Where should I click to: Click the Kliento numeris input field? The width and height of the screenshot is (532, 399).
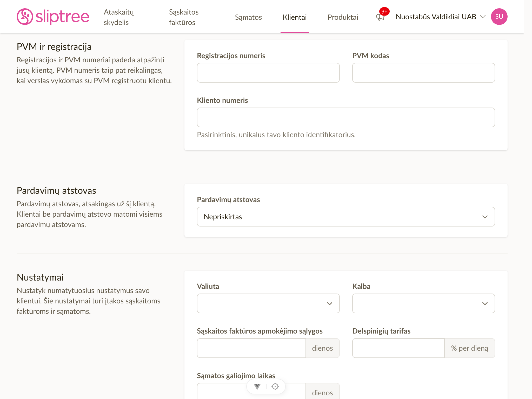pyautogui.click(x=346, y=117)
